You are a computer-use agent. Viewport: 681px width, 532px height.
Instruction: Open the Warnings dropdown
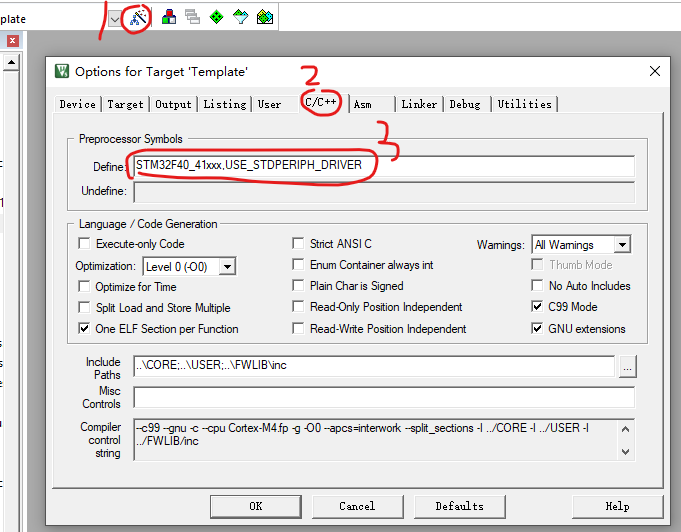click(x=622, y=245)
